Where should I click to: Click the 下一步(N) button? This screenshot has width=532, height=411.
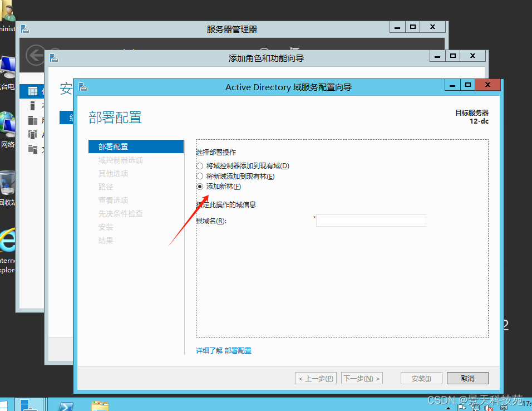[362, 378]
